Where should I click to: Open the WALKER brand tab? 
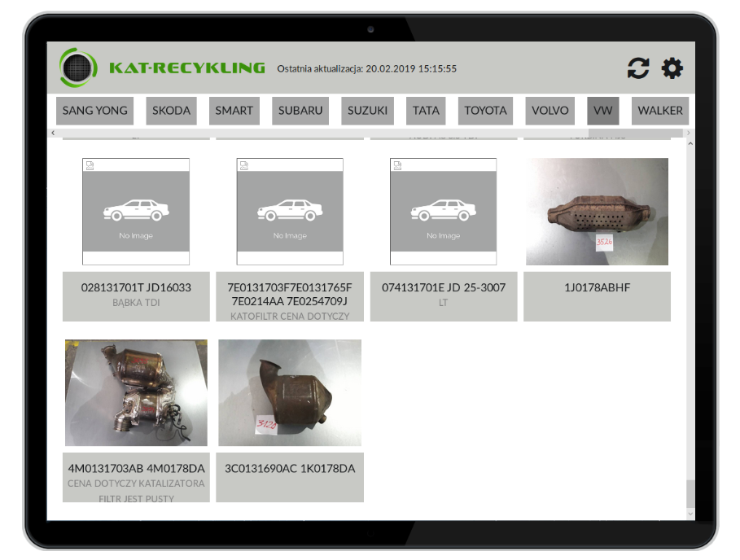[660, 111]
